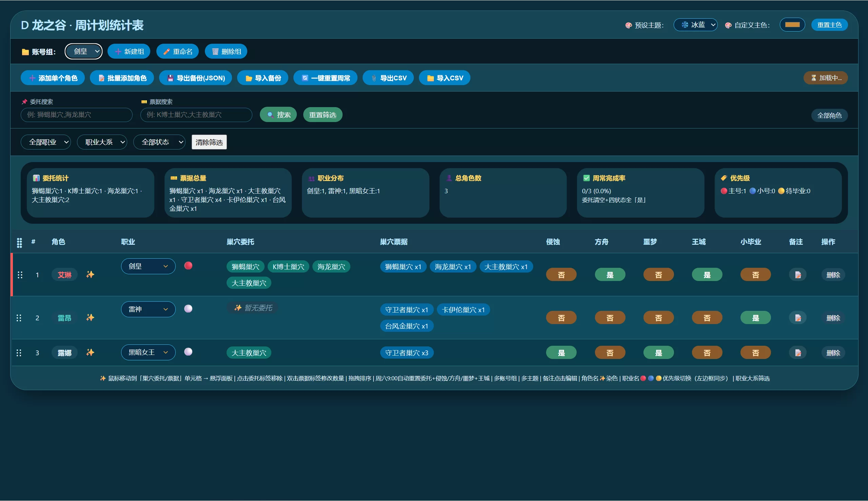Click the ticket icon on 票据总量 card
This screenshot has height=501, width=868.
[x=174, y=178]
